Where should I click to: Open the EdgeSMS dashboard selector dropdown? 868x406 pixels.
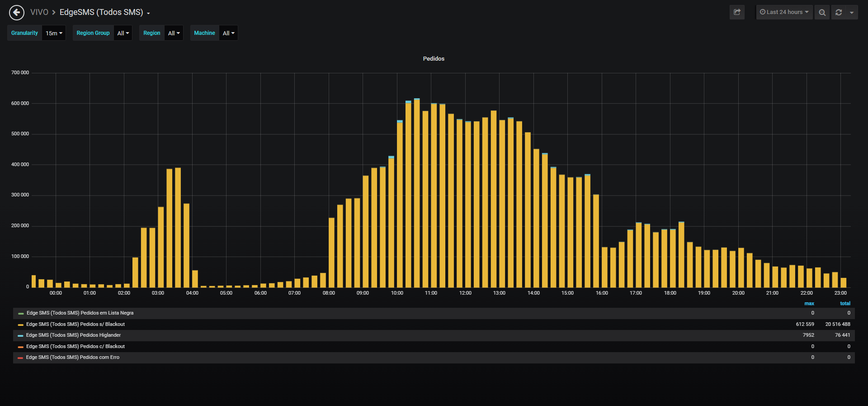coord(104,12)
